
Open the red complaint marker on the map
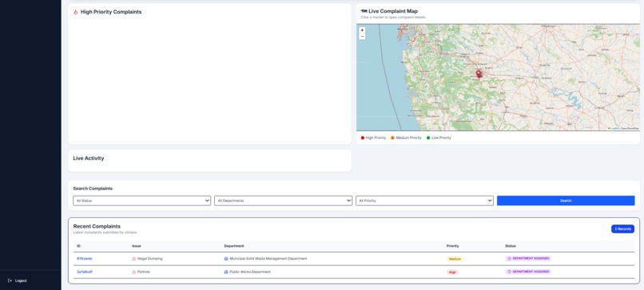tap(479, 74)
